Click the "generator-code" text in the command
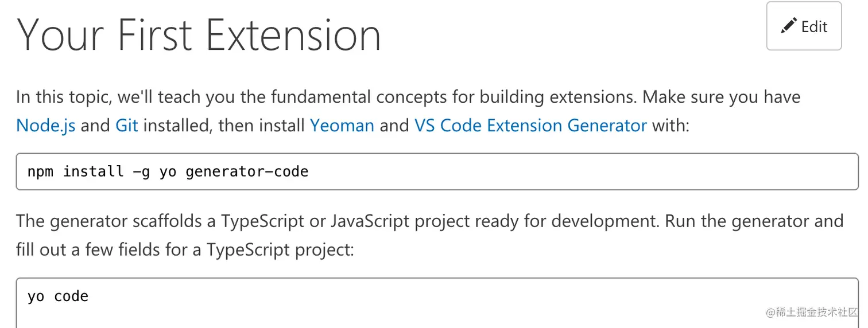868x328 pixels. click(247, 171)
